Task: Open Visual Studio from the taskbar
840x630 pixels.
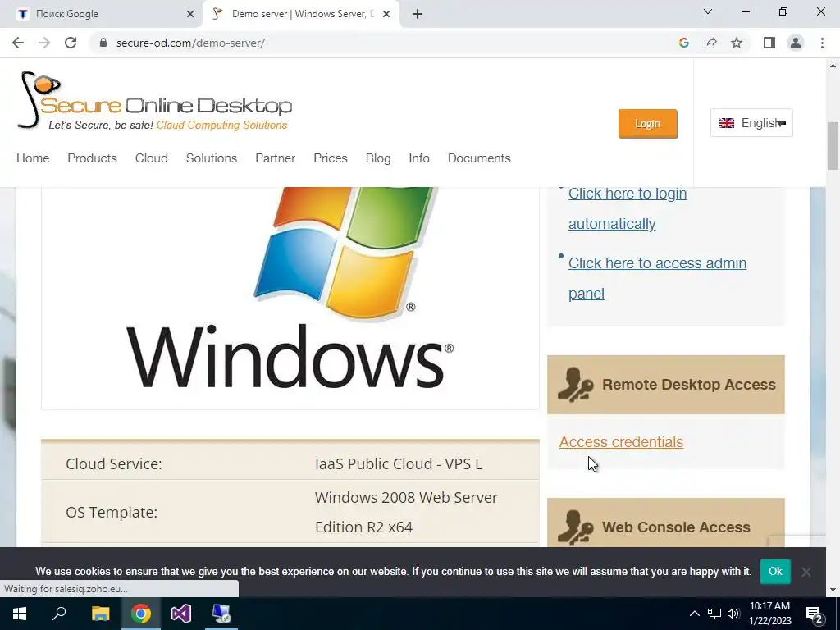Action: click(181, 614)
